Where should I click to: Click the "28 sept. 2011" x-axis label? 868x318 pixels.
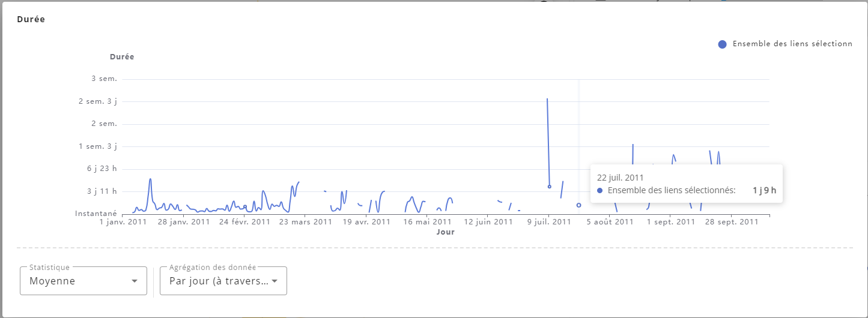[x=730, y=222]
